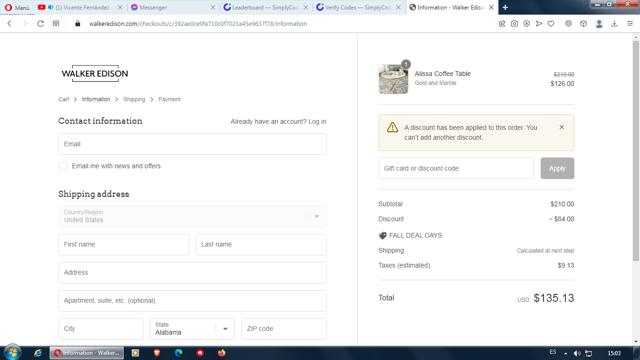Go to Cart breadcrumb link
This screenshot has width=640, height=360.
(x=63, y=99)
